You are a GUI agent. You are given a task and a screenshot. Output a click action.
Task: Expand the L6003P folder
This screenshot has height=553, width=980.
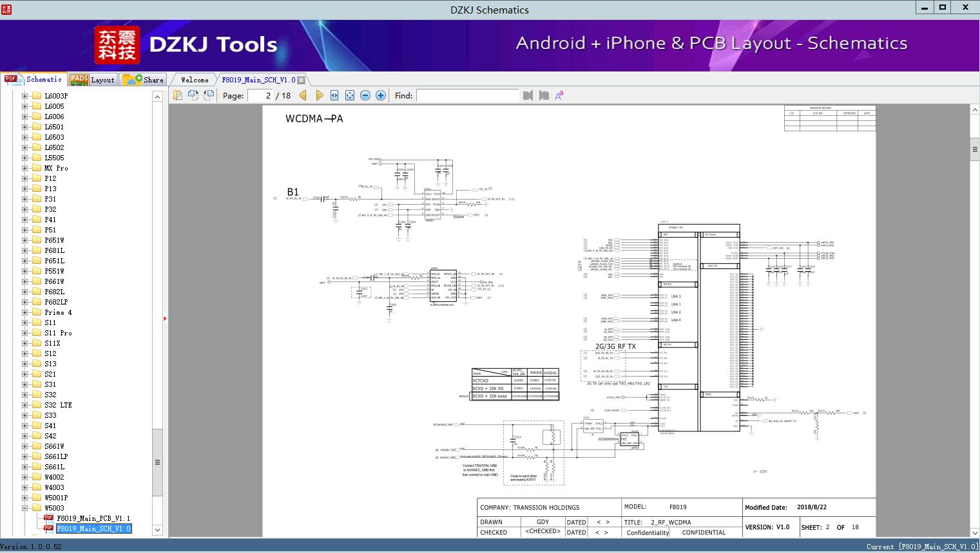click(x=25, y=96)
